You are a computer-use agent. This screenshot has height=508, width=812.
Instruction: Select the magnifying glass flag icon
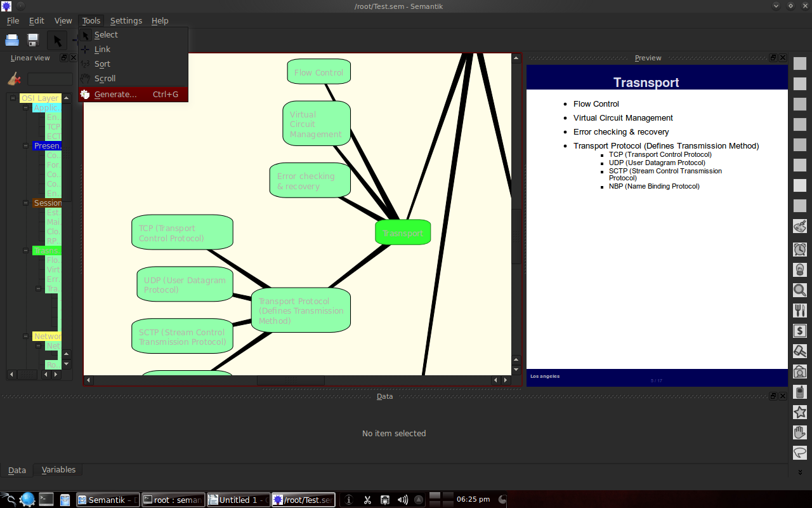(x=799, y=290)
